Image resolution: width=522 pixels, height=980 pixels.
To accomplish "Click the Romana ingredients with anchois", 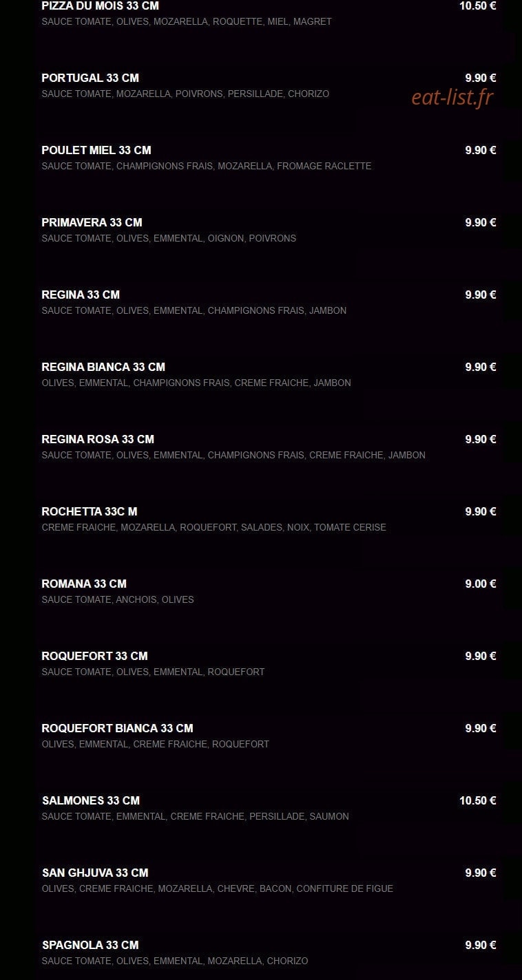I will [x=118, y=599].
